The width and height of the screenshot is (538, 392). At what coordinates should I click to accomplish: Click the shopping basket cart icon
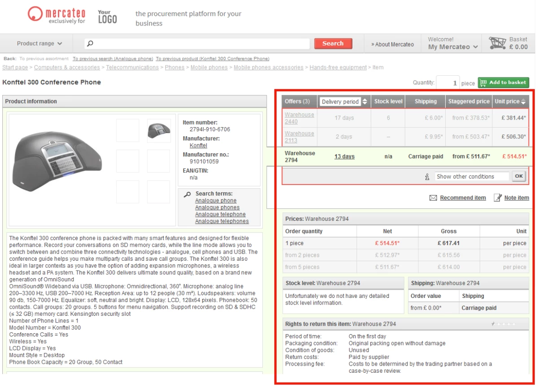497,43
